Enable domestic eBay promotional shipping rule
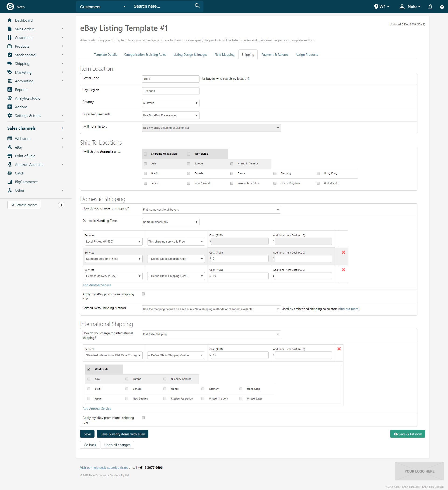 pos(143,294)
